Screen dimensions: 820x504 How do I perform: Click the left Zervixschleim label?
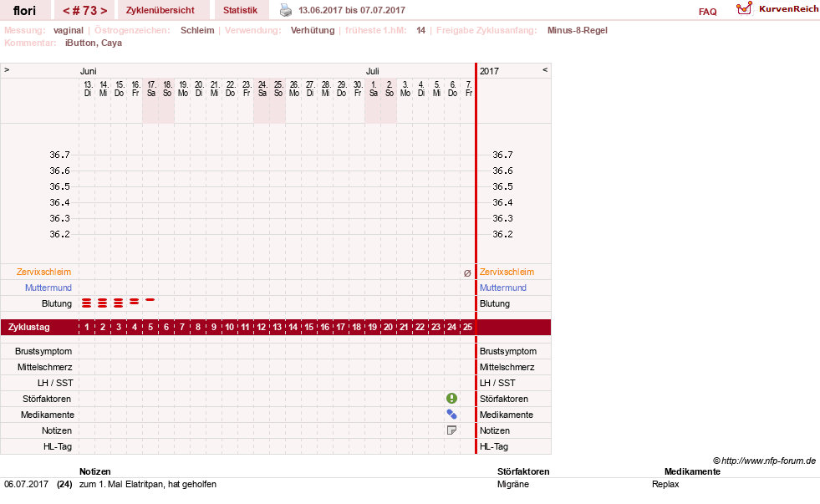[44, 272]
